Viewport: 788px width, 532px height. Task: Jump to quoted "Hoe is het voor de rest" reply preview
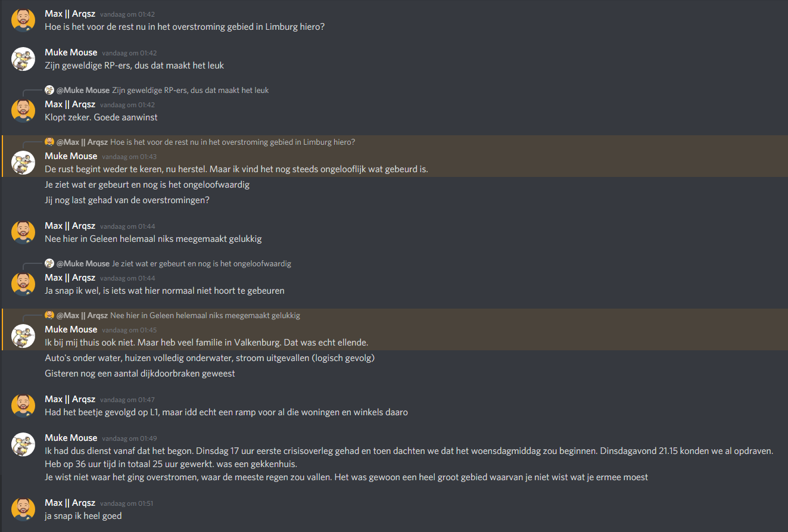232,142
